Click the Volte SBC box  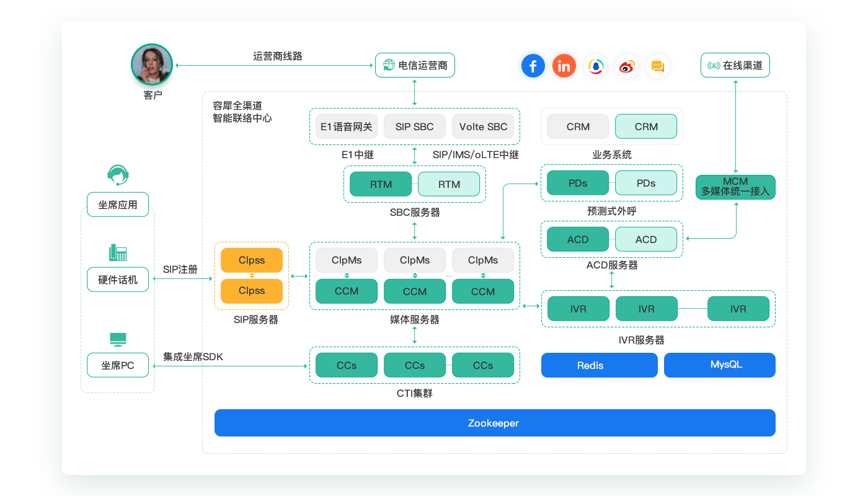point(483,126)
